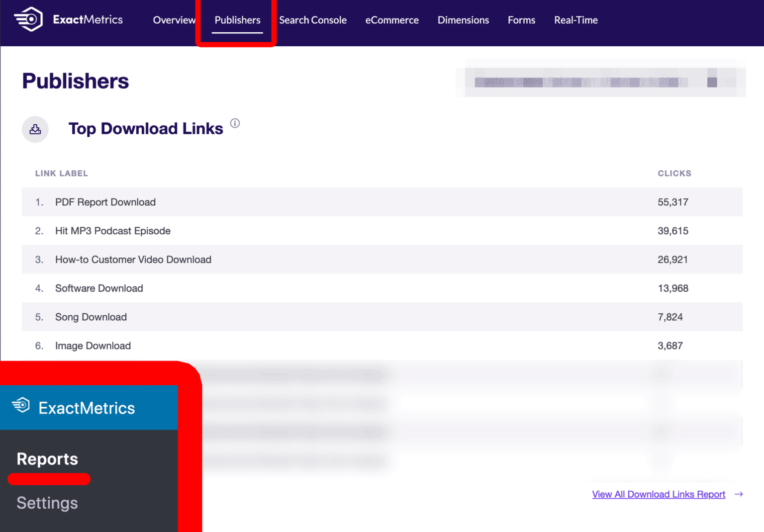Click View All Download Links Report
The image size is (764, 532).
(x=659, y=494)
